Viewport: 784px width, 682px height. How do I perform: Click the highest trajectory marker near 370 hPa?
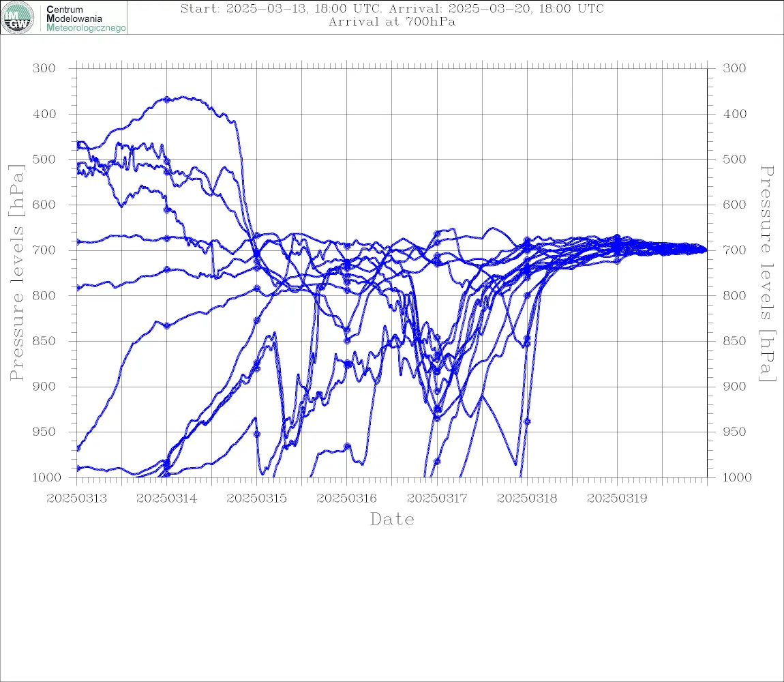click(x=167, y=100)
